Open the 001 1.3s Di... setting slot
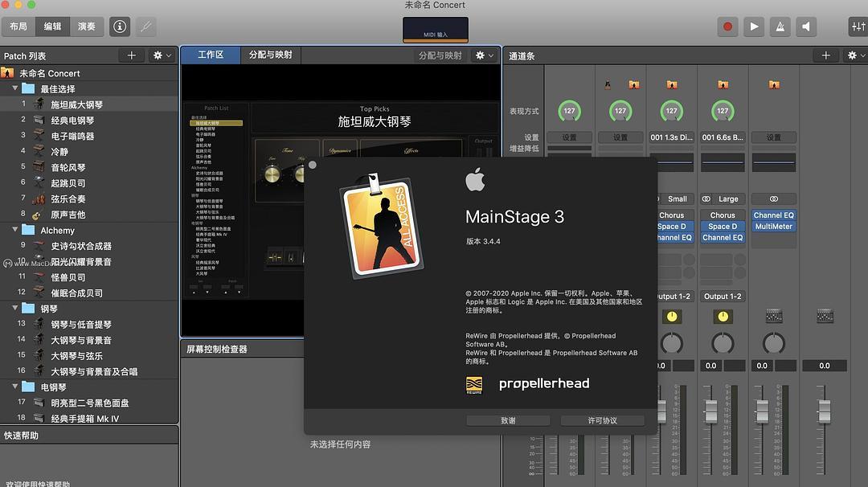 click(671, 137)
